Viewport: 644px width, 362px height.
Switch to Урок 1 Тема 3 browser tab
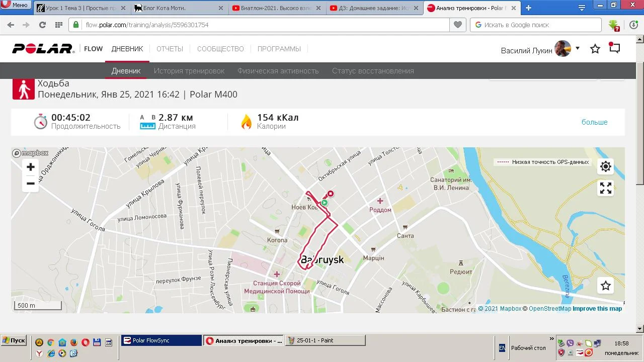82,8
